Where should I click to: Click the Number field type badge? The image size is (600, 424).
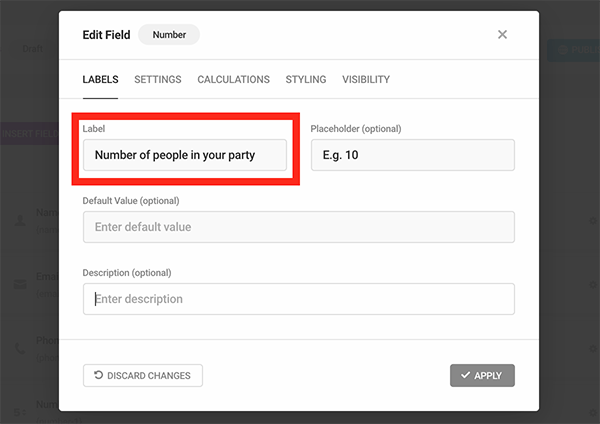[x=169, y=35]
